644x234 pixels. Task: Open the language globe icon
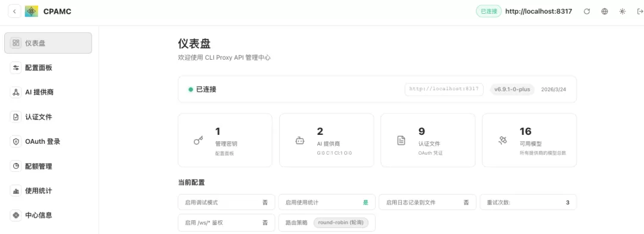pyautogui.click(x=605, y=11)
